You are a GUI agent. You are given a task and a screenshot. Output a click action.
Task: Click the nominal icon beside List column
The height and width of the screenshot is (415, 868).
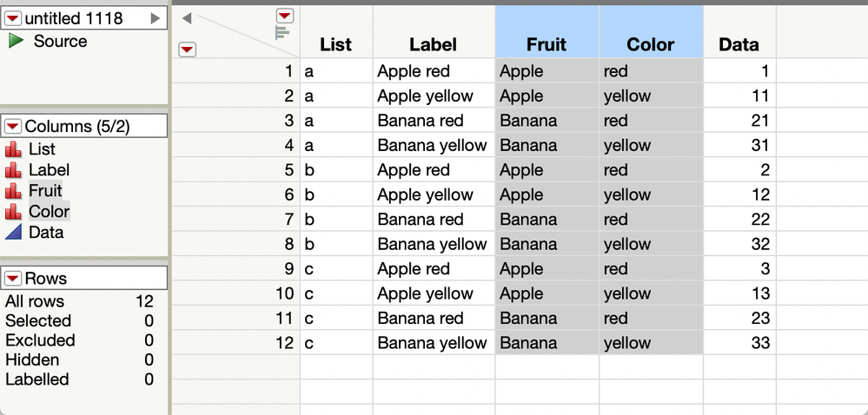point(13,149)
